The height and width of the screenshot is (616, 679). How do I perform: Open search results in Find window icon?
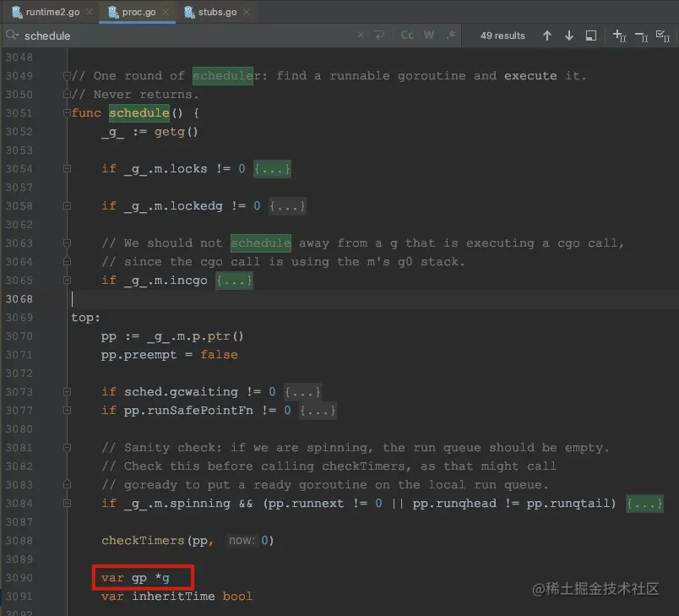(591, 35)
